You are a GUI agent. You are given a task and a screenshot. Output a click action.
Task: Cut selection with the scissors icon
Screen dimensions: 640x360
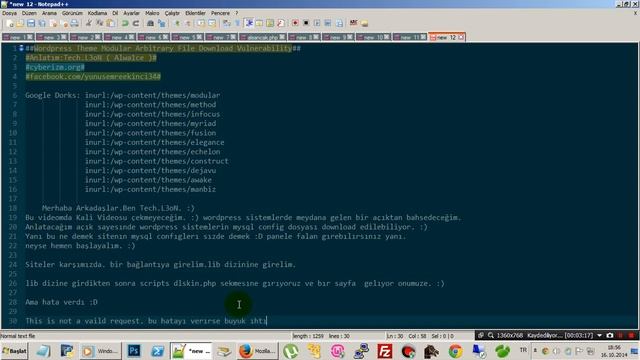89,23
